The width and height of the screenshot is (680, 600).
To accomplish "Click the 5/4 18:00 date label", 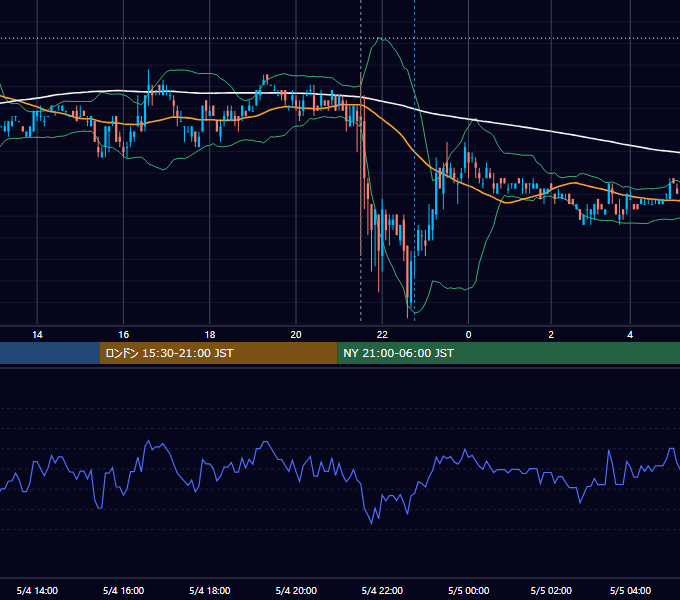I will click(210, 590).
